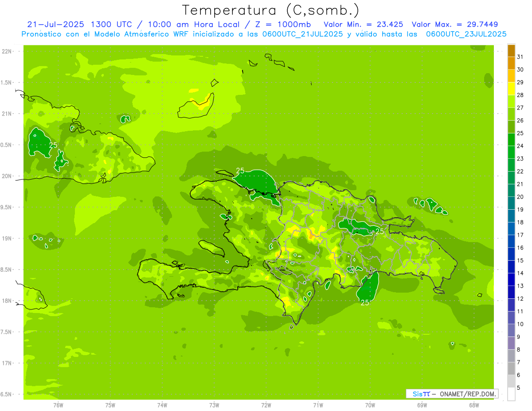Click the legend value 18
The width and height of the screenshot is (532, 411).
pos(520,222)
